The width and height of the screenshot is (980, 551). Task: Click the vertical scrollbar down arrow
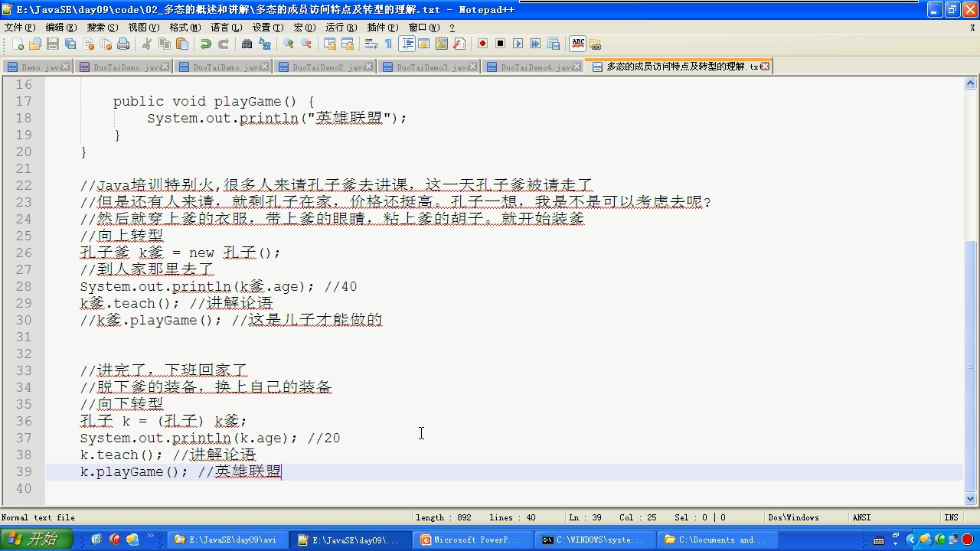point(971,499)
